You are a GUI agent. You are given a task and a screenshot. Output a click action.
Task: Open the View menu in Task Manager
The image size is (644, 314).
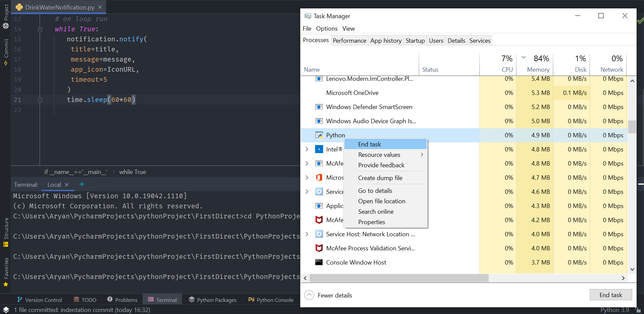(348, 29)
